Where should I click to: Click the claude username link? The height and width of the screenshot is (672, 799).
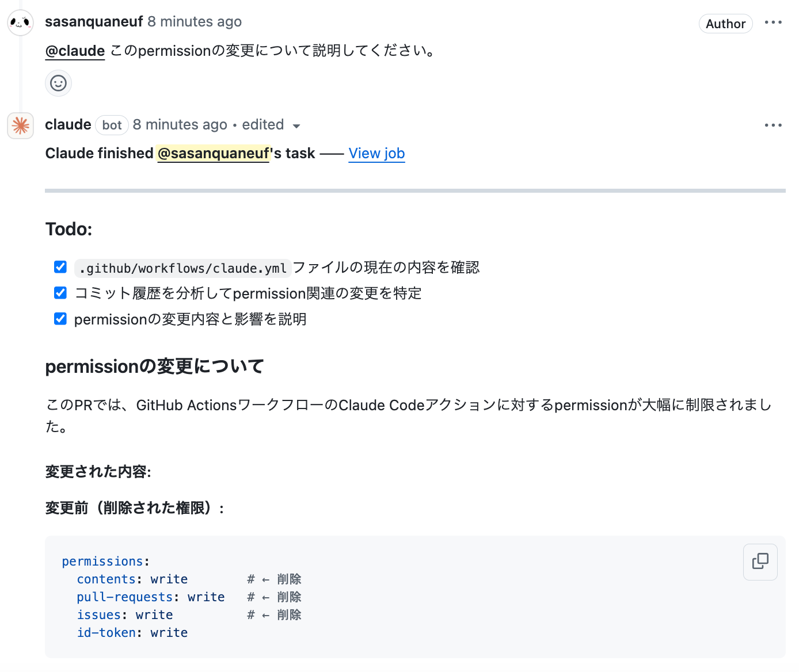[68, 125]
